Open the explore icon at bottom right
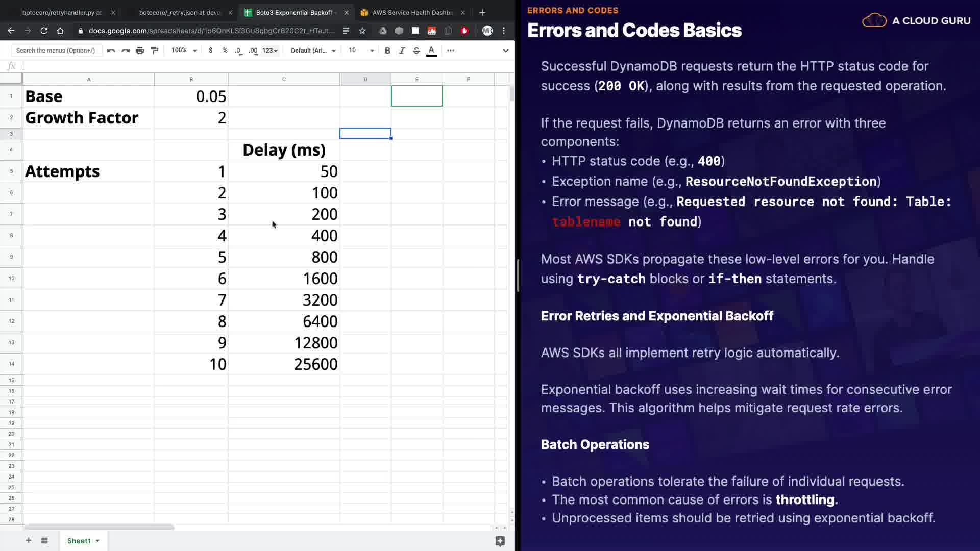980x551 pixels. pos(500,541)
